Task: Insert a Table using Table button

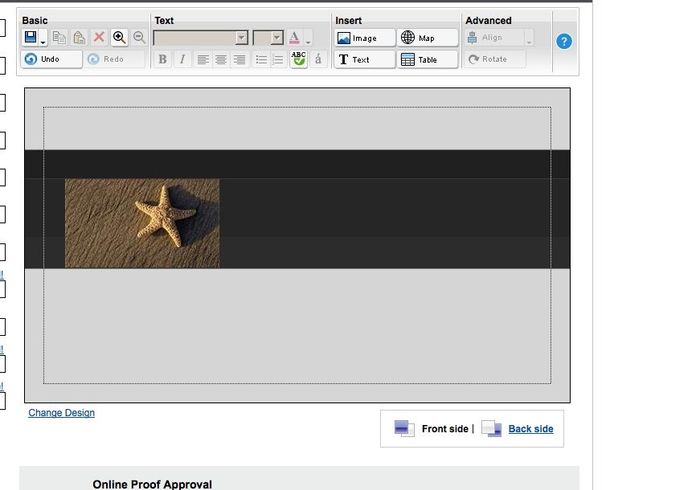Action: 427,59
